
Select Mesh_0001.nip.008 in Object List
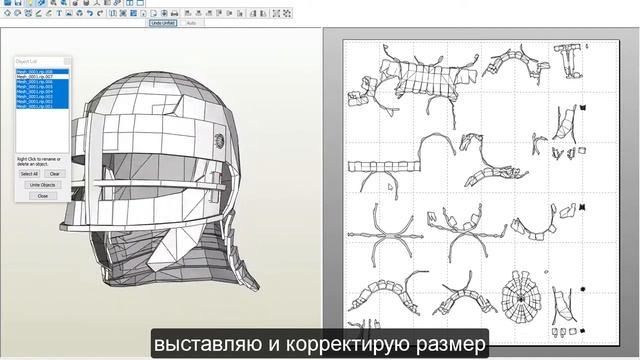coord(42,71)
